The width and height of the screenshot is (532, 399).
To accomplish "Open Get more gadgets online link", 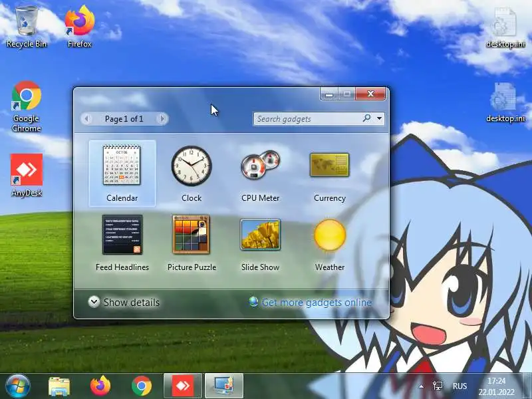I will pyautogui.click(x=317, y=302).
